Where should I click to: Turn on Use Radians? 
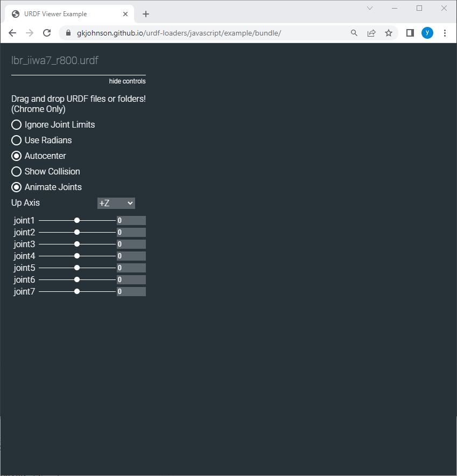(x=16, y=140)
